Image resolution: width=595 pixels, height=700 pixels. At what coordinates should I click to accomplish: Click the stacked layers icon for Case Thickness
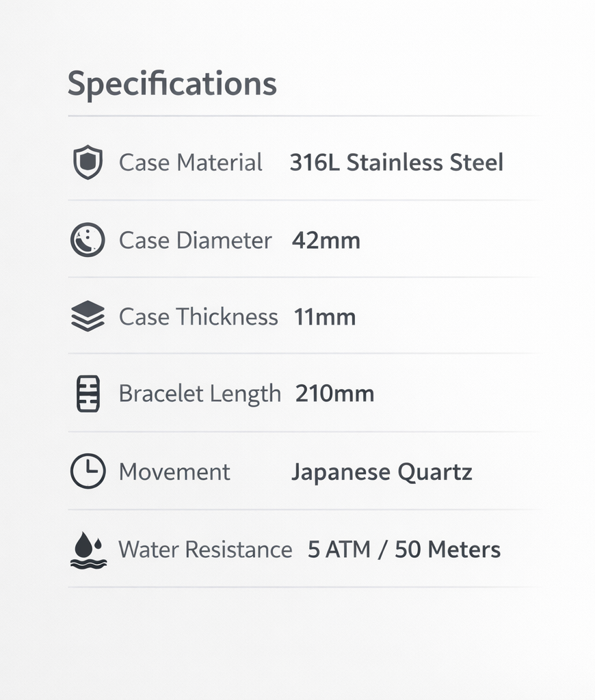(88, 317)
